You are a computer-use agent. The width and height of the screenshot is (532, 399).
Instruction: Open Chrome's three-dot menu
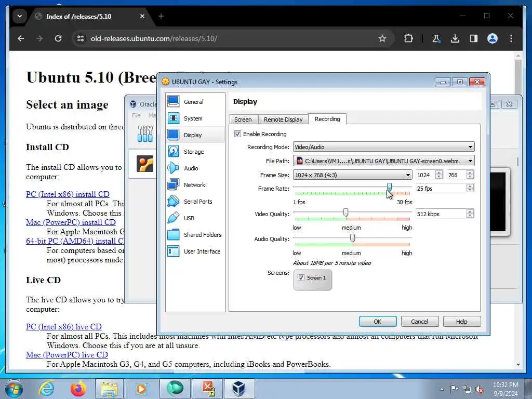(x=511, y=38)
